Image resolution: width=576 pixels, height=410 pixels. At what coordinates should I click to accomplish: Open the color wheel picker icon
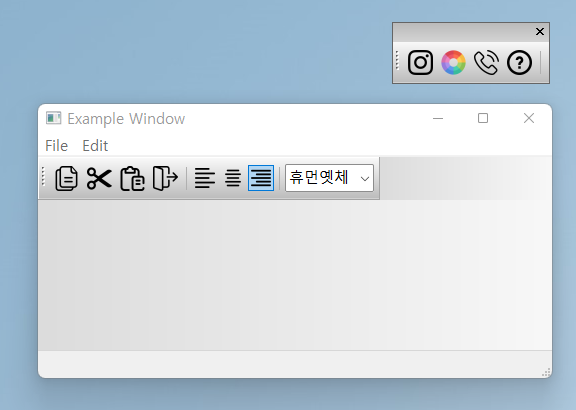point(453,62)
